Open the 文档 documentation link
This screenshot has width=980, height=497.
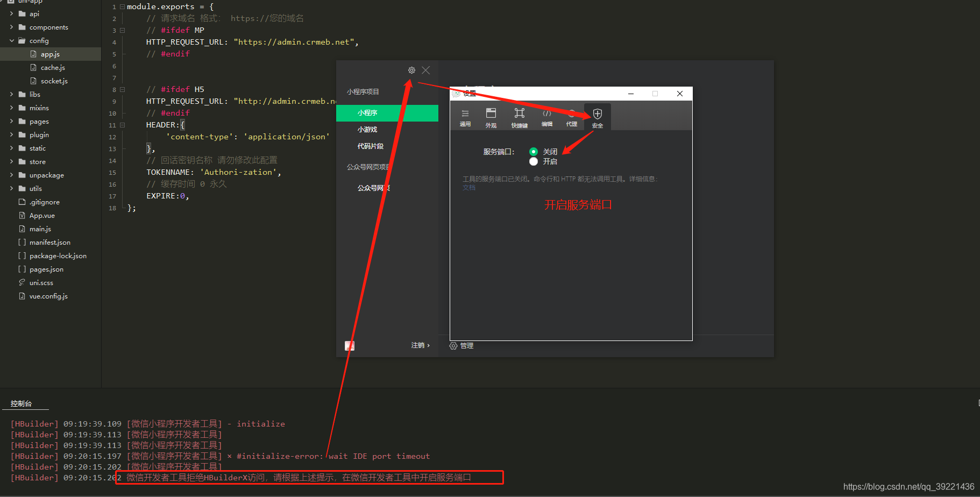[x=469, y=188]
